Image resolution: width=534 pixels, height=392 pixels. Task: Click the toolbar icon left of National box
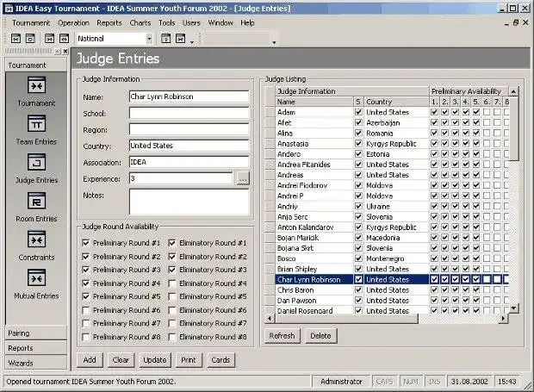pos(64,39)
